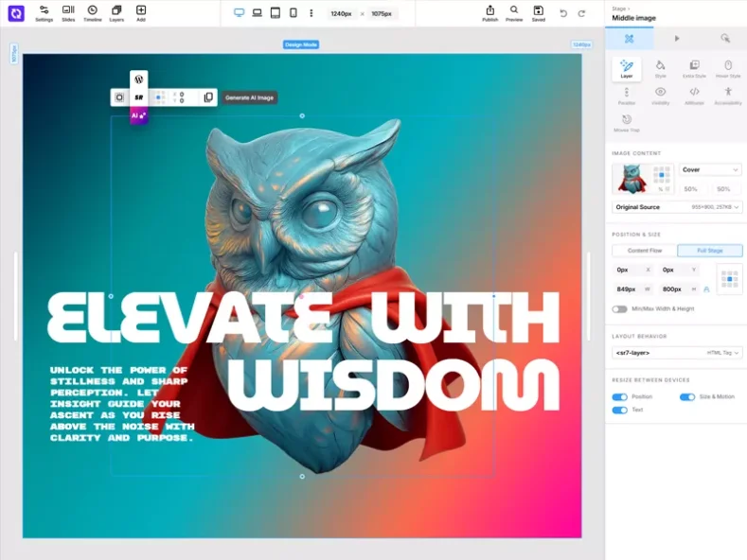
Task: Open the Layers panel icon
Action: click(x=116, y=12)
